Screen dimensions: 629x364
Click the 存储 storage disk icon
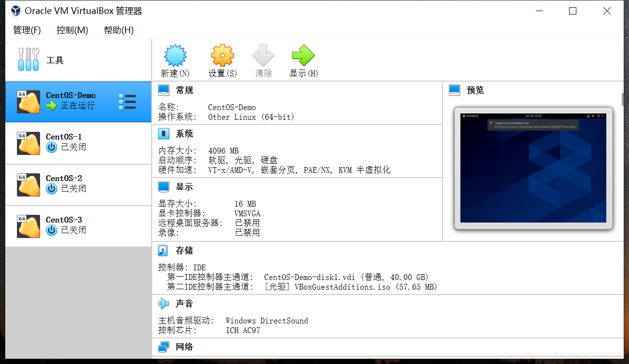click(x=164, y=250)
